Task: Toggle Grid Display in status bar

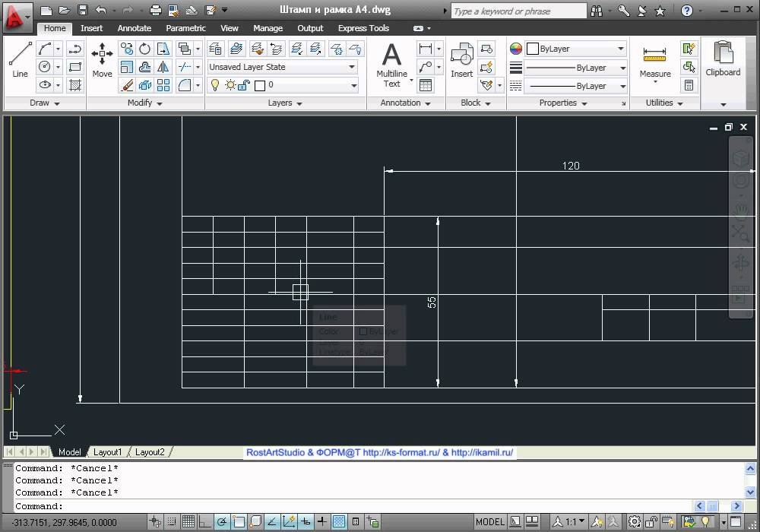Action: [x=187, y=522]
